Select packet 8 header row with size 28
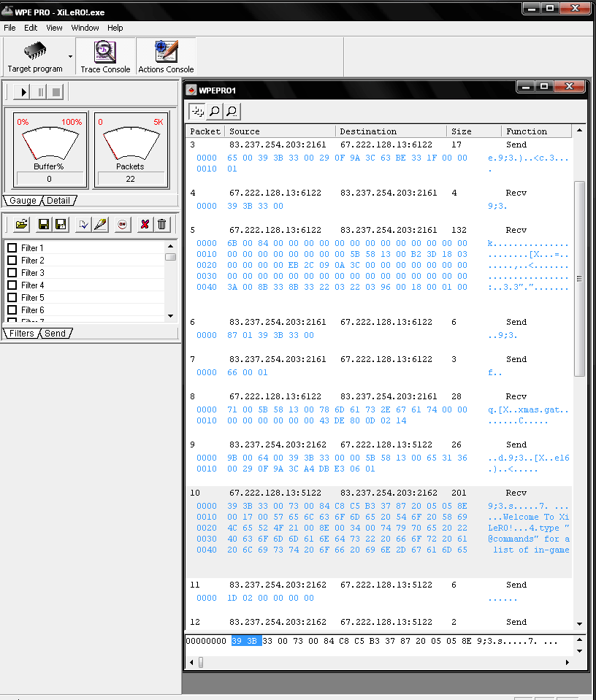596x700 pixels. [x=379, y=396]
